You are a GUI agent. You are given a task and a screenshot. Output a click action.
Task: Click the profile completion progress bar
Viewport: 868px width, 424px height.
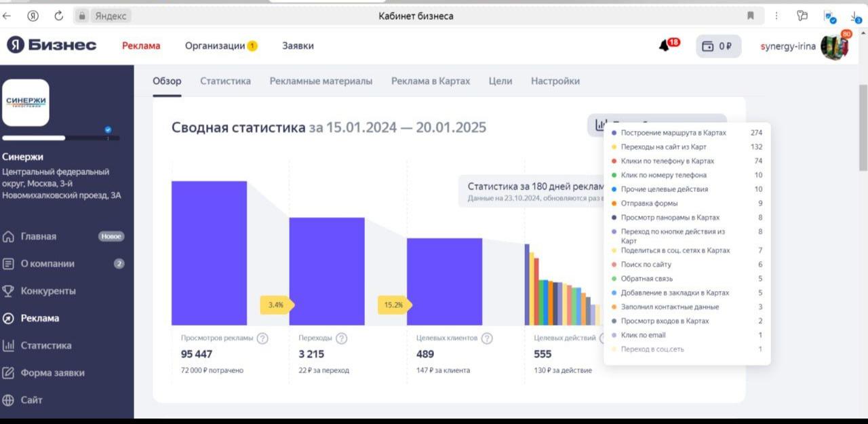(x=61, y=138)
